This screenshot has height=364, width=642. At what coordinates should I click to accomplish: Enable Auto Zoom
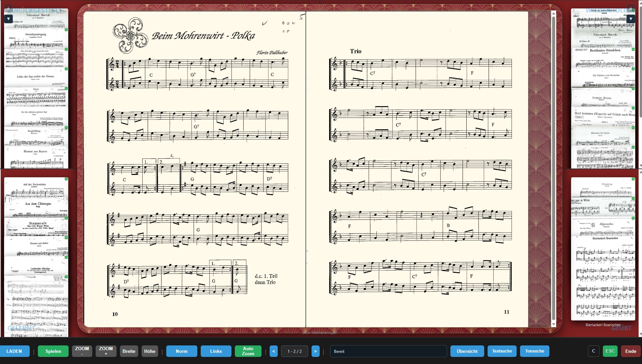click(248, 351)
